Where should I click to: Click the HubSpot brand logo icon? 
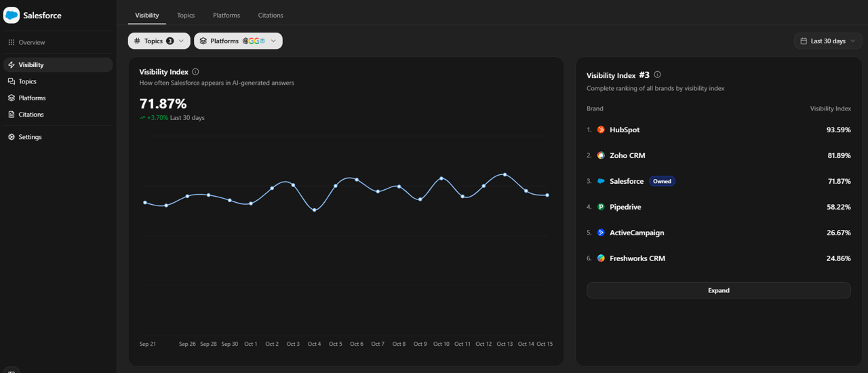click(601, 130)
